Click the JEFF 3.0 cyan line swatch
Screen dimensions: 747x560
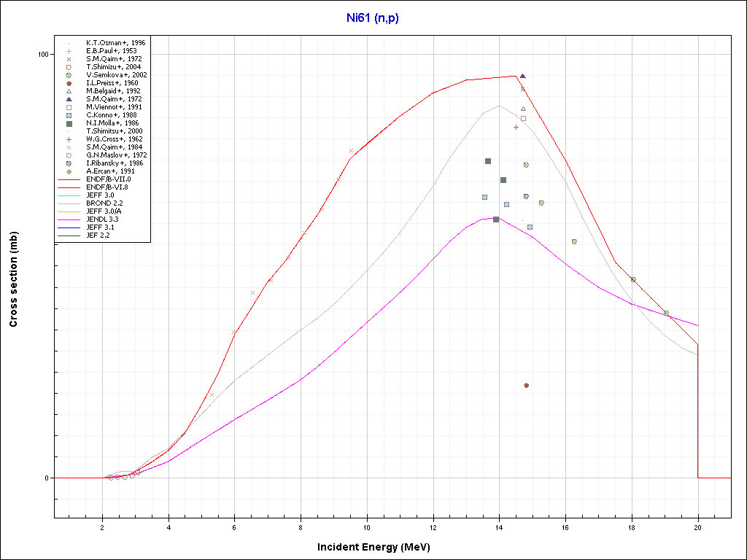point(70,195)
